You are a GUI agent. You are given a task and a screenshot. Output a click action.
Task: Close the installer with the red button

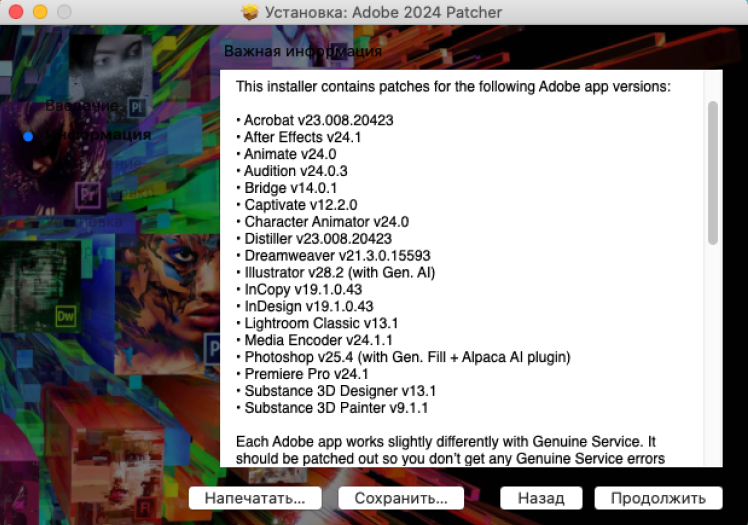pyautogui.click(x=17, y=12)
